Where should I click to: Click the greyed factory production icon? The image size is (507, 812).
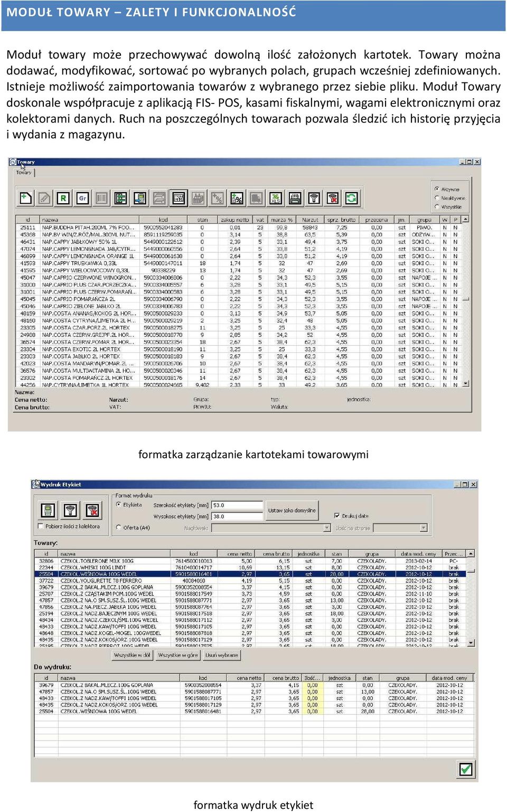click(198, 199)
